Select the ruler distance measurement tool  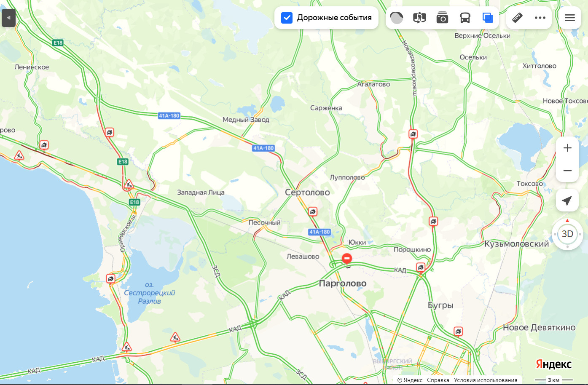(517, 18)
